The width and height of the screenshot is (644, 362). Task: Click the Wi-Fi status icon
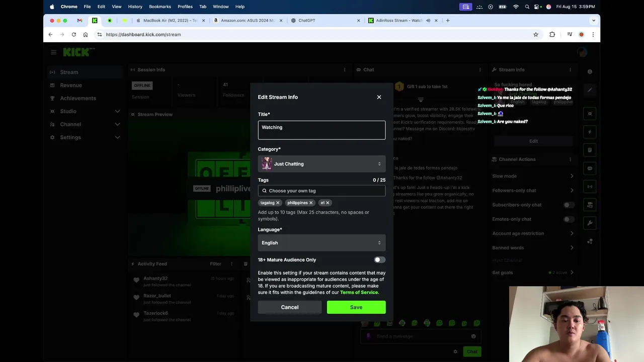click(516, 7)
